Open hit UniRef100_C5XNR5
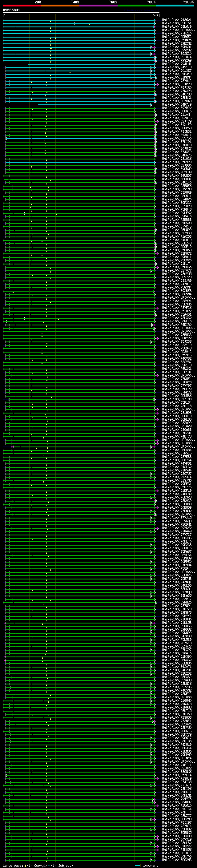 point(176,40)
